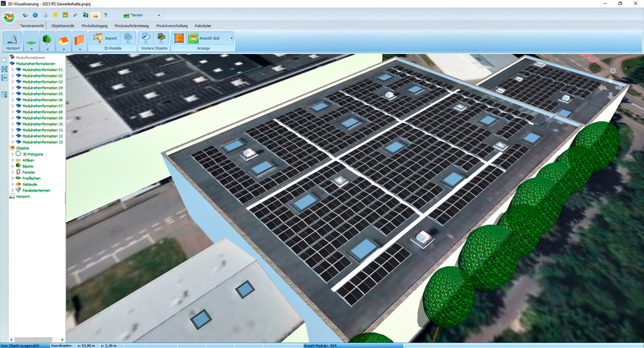
Task: Select Modulreihenformation 04 in the tree
Action: pyautogui.click(x=43, y=87)
